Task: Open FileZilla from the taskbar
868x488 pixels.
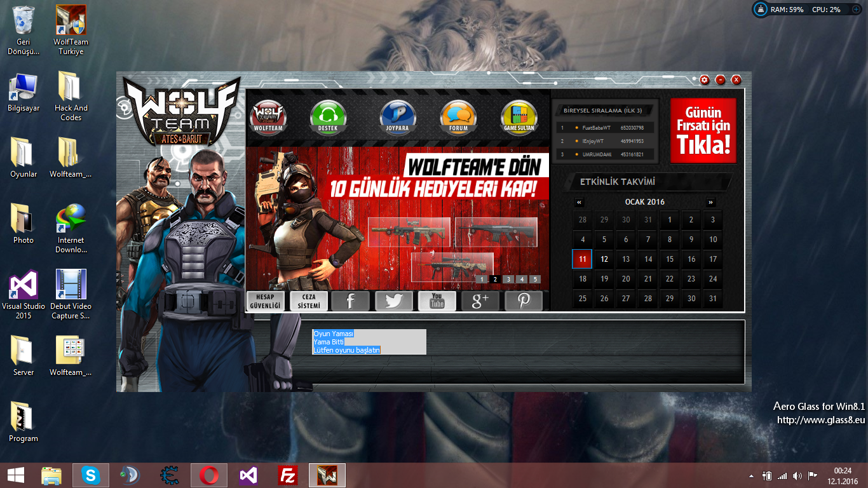Action: pos(288,475)
